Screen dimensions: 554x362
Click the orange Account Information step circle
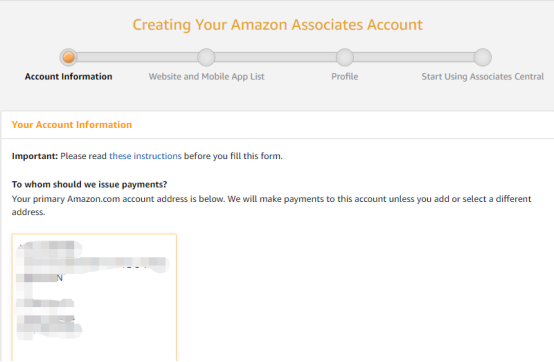click(x=69, y=57)
